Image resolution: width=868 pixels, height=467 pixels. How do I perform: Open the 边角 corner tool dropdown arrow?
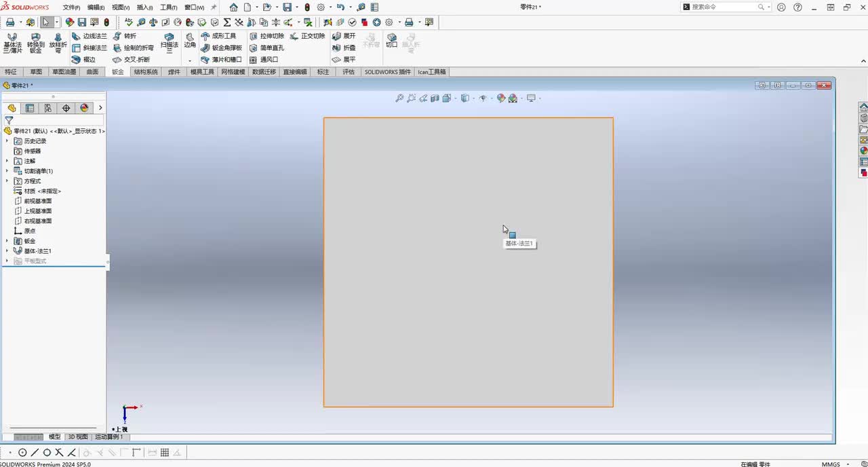tap(190, 60)
